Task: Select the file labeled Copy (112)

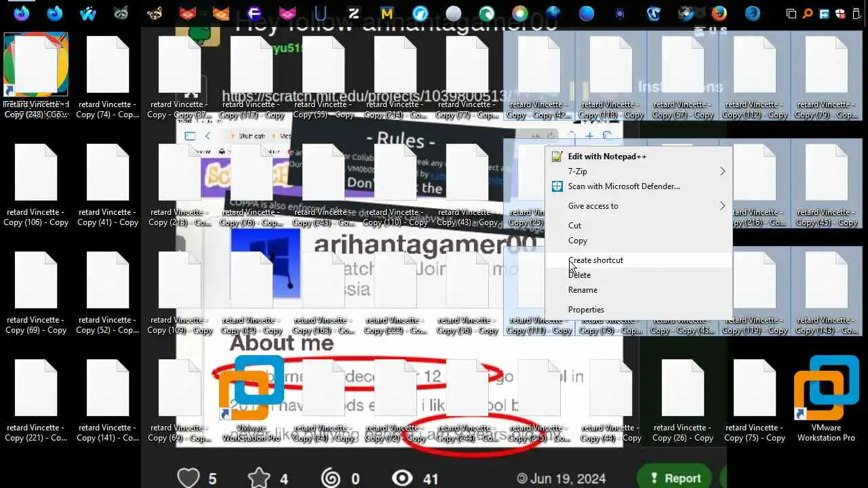Action: pyautogui.click(x=755, y=77)
